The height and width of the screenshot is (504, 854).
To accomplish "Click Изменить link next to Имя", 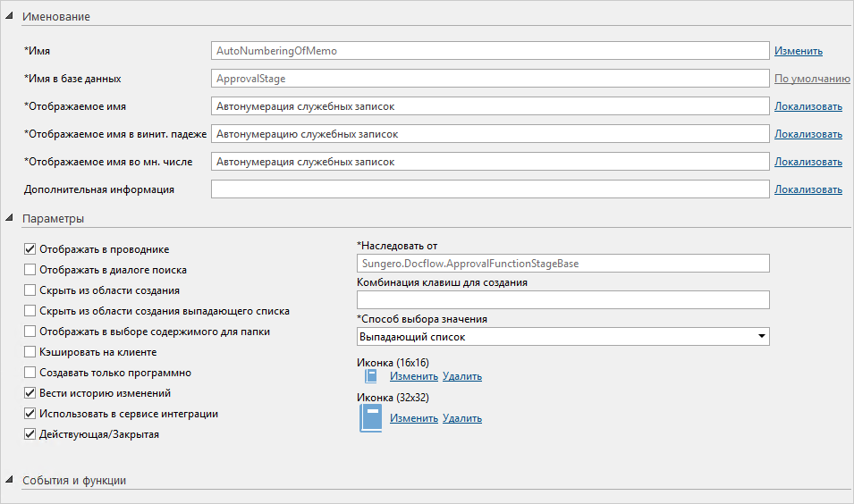I will [798, 51].
